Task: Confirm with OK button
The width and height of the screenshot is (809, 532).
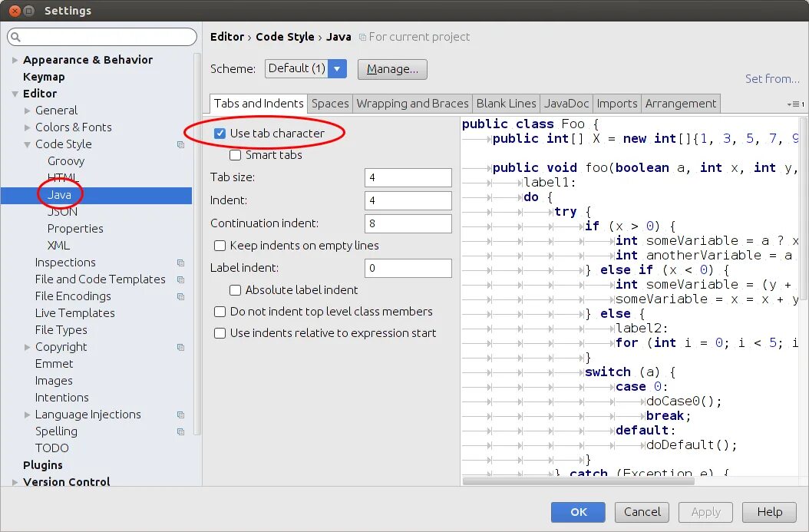Action: [x=578, y=512]
